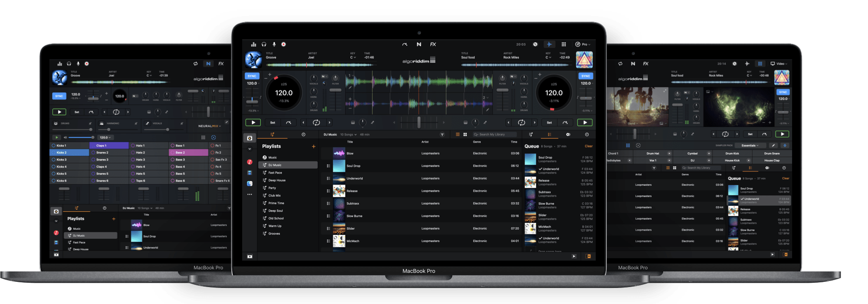Open more library sources (three dots), center screen

[x=250, y=195]
